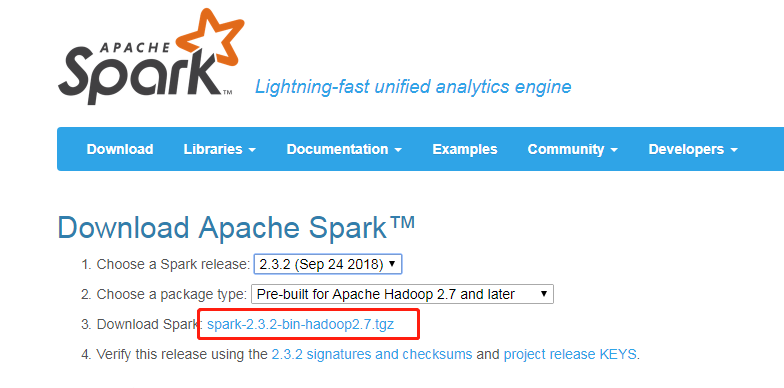Viewport: 784px width, 388px height.
Task: Go to the Examples page
Action: click(464, 149)
